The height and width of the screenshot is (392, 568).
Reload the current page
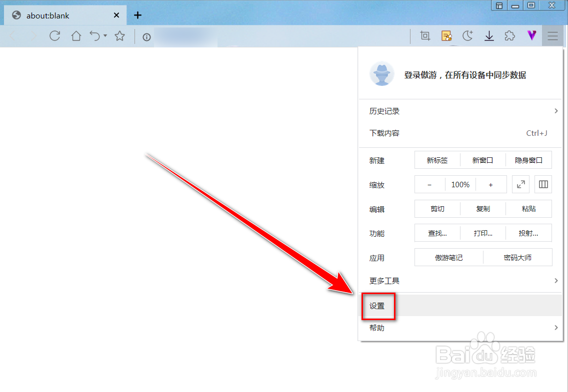54,36
